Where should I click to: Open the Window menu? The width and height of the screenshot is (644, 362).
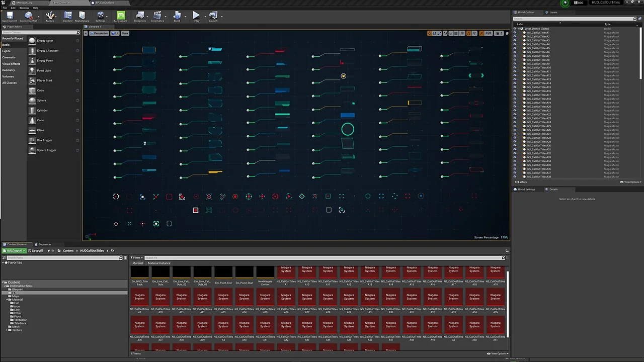coord(24,8)
